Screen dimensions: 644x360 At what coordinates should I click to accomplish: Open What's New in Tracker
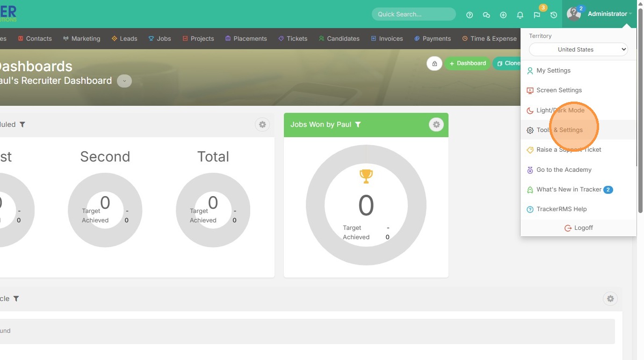579,190
